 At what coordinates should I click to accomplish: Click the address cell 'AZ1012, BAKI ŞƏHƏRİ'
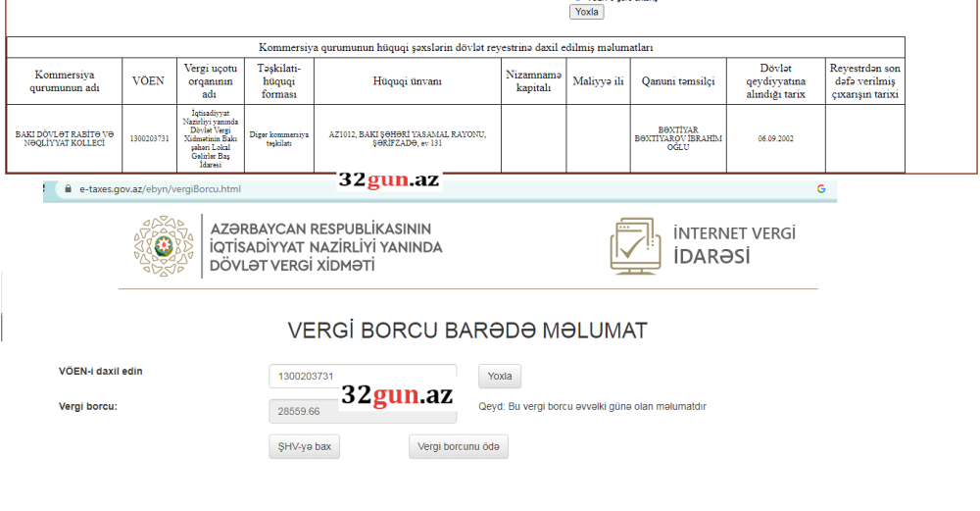[408, 139]
